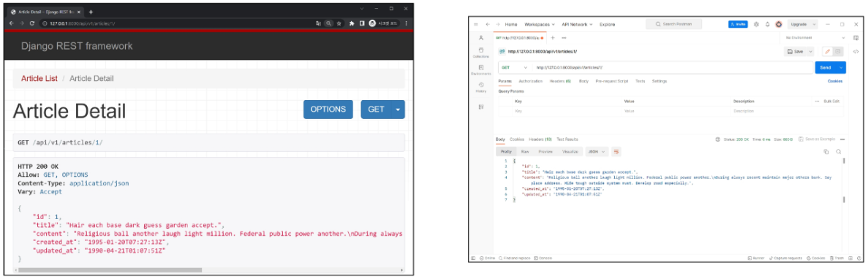Viewport: 868px width, 279px height.
Task: Open the request tabs three-dot menu
Action: coord(564,37)
